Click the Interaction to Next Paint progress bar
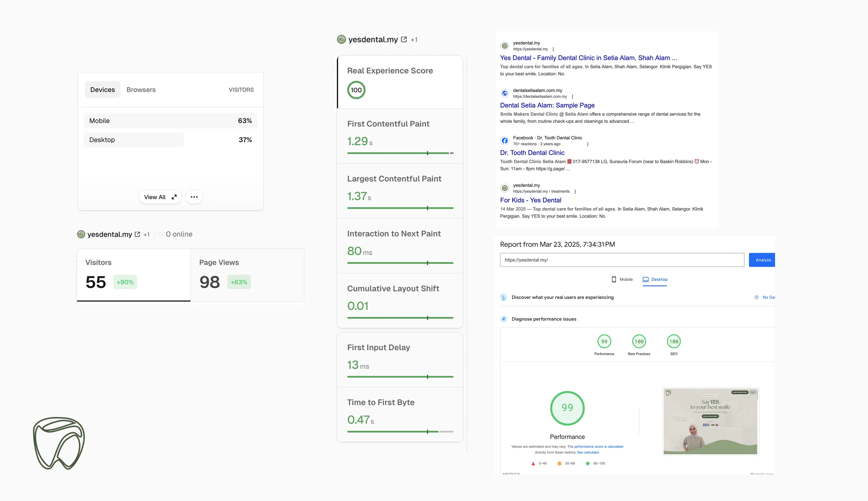868x501 pixels. [400, 263]
